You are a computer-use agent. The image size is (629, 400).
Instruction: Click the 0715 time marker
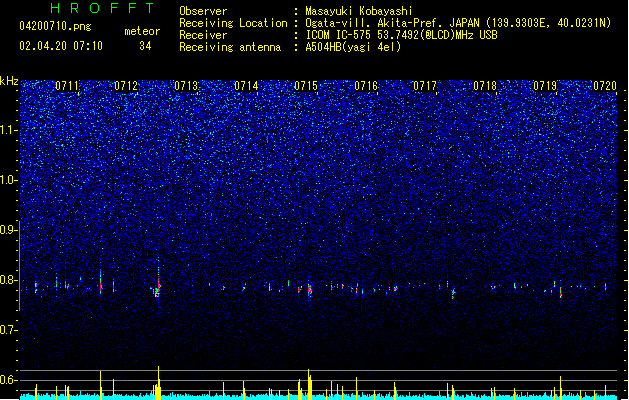point(306,86)
